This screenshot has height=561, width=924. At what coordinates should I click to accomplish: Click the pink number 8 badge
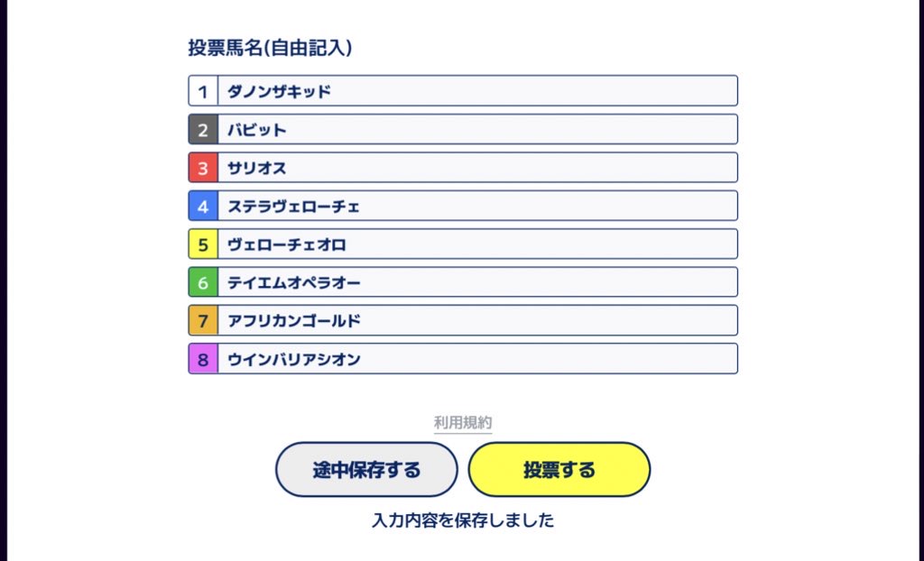[x=203, y=359]
